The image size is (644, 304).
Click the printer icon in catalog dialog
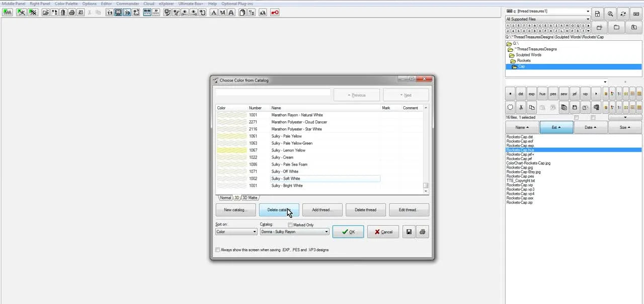click(x=422, y=232)
